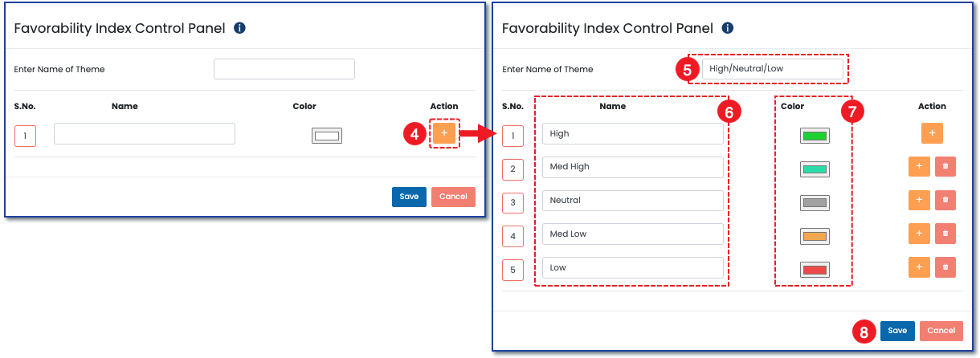Cancel the panel with the empty theme name
Viewport: 980px width, 358px height.
point(453,197)
